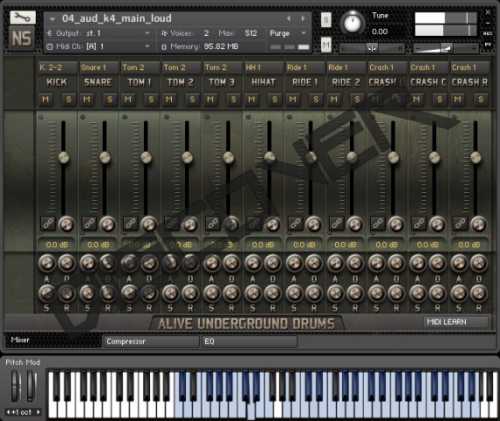This screenshot has height=421, width=500.
Task: Click the MIDI LEARN button
Action: [456, 322]
